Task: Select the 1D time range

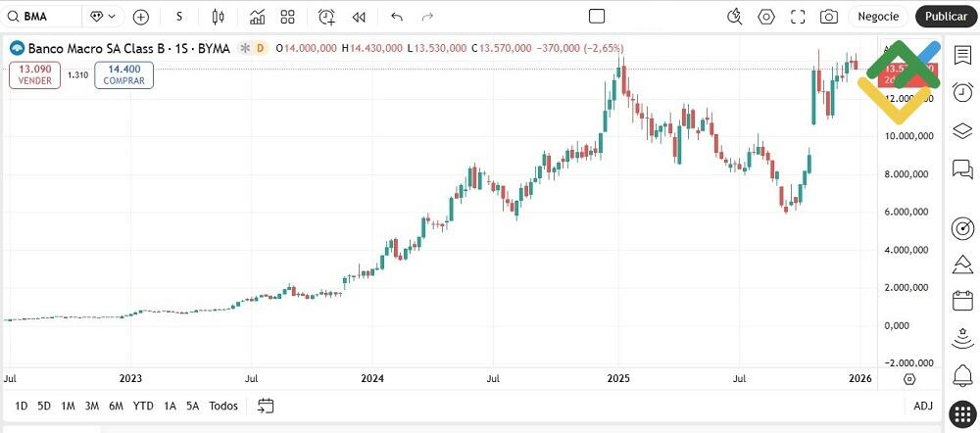Action: [x=22, y=407]
